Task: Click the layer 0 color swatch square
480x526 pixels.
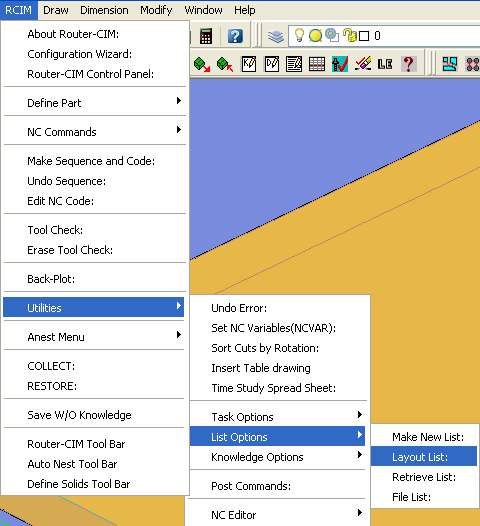Action: [364, 36]
